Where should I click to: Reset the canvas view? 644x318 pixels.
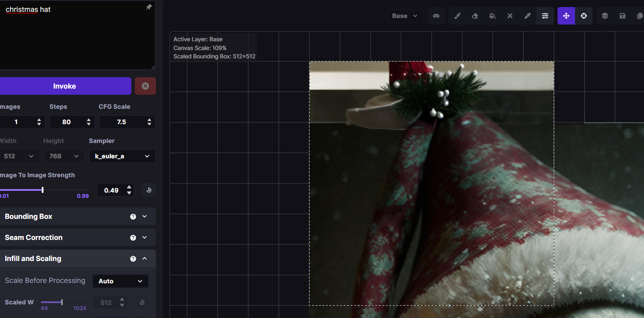pyautogui.click(x=584, y=15)
